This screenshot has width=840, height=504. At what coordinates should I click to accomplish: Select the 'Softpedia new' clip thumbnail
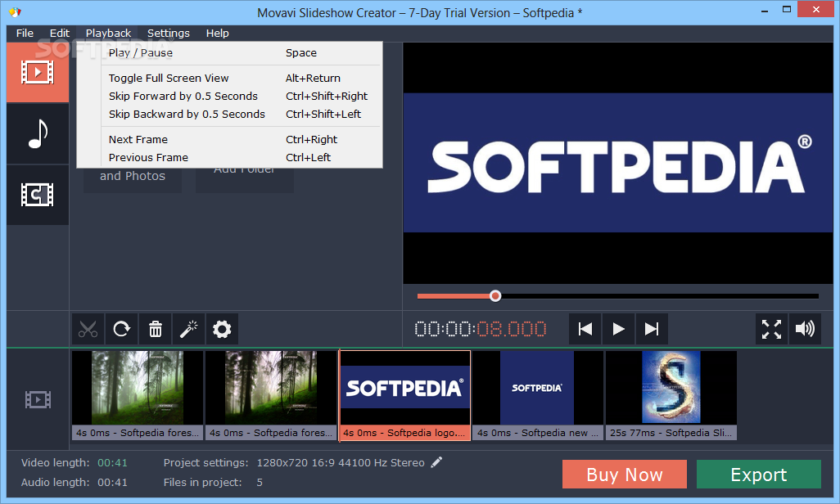pos(538,396)
